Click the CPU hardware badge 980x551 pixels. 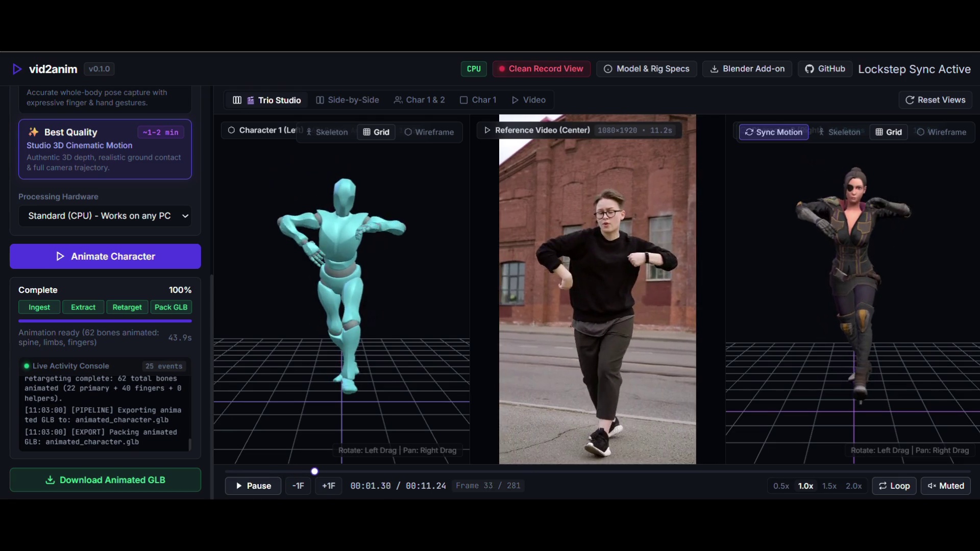click(x=474, y=69)
